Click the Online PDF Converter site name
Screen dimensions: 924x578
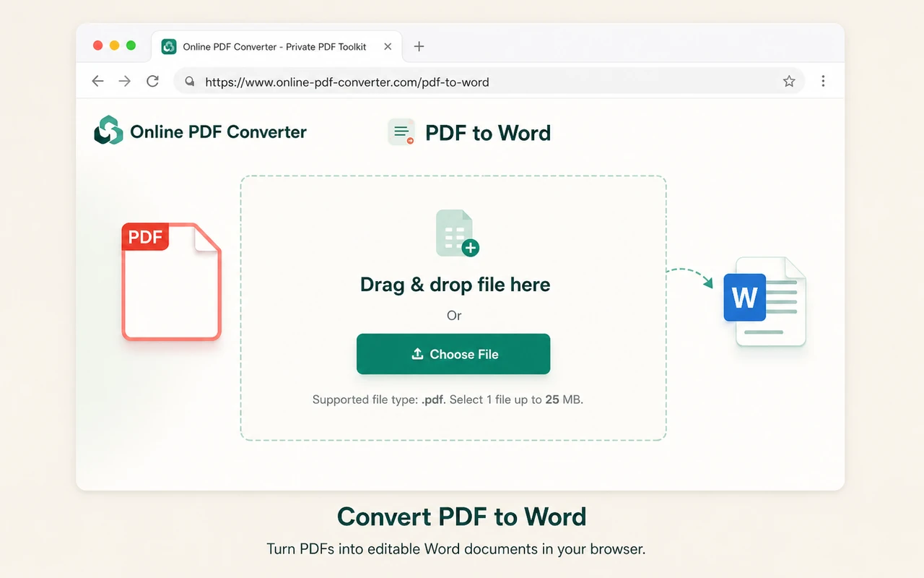click(x=218, y=132)
